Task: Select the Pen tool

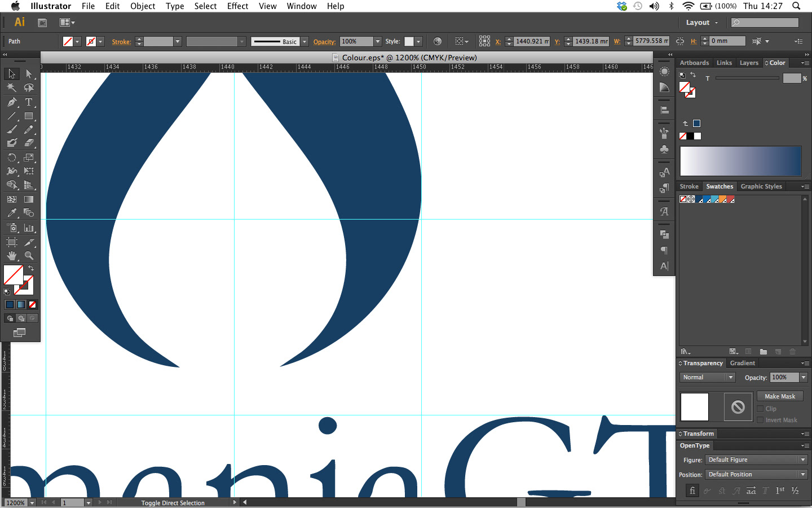Action: (11, 102)
